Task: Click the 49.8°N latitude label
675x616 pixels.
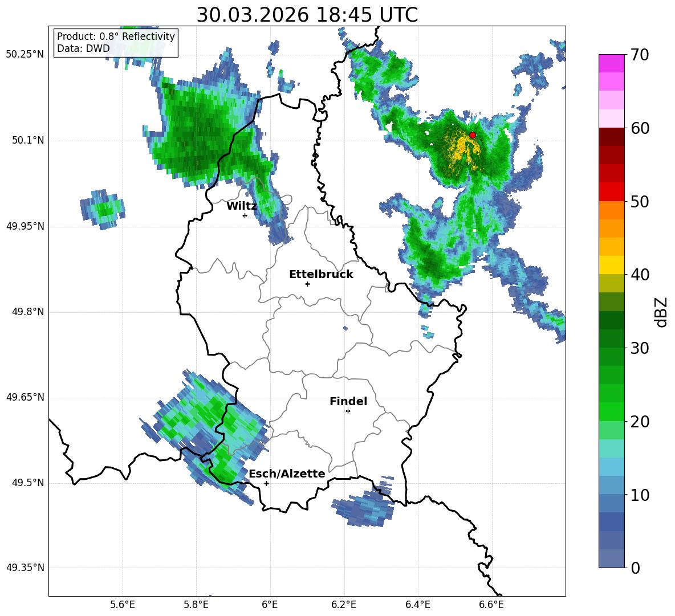Action: 28,312
